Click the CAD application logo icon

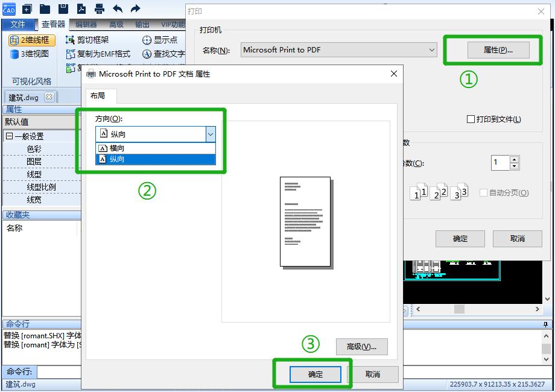(8, 9)
